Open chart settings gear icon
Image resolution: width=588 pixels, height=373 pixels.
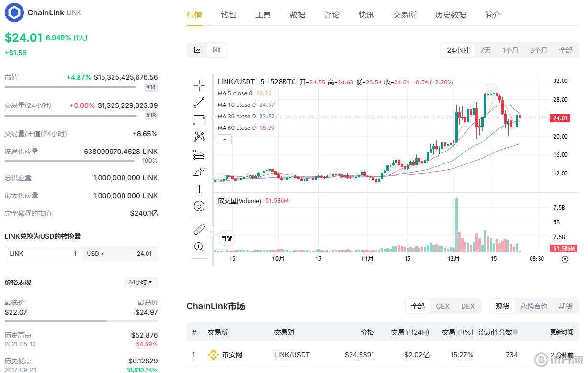(x=565, y=259)
